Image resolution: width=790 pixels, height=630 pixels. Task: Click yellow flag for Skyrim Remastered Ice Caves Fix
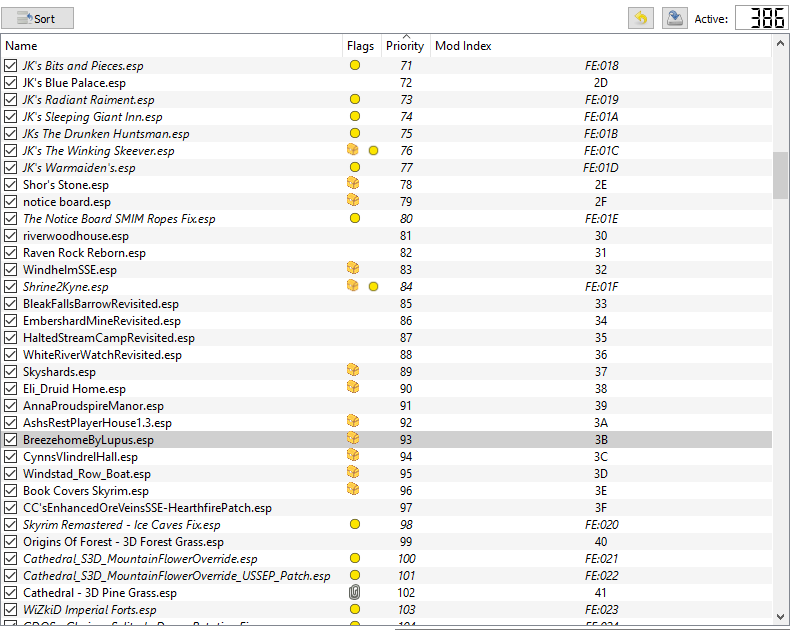click(355, 524)
